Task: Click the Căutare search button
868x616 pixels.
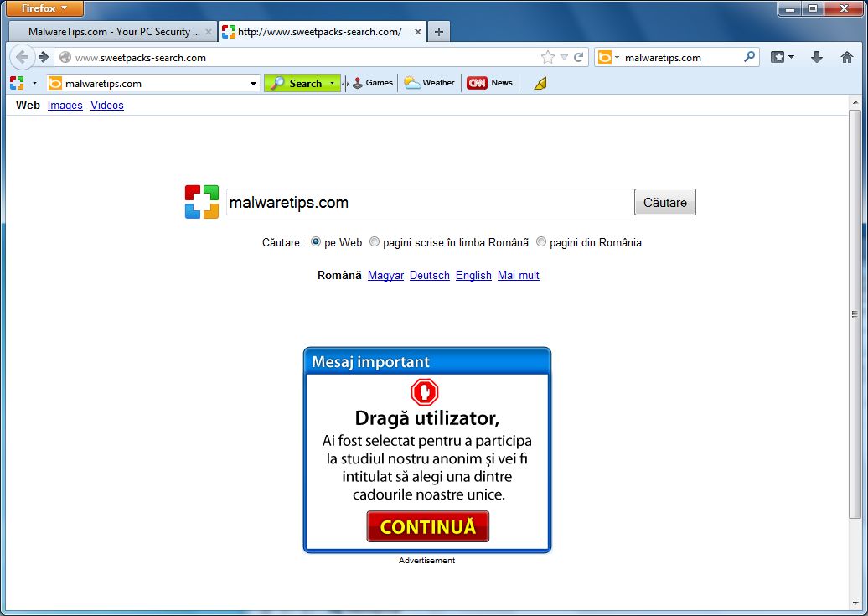Action: pos(665,202)
